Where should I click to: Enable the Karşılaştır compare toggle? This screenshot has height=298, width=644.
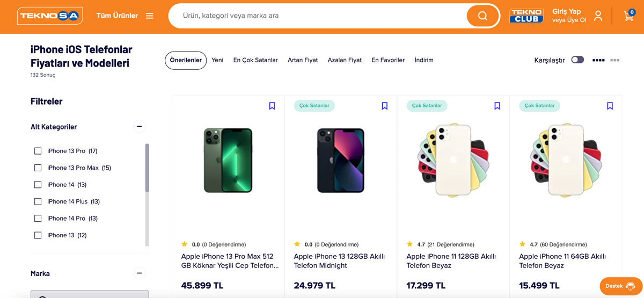click(x=577, y=60)
